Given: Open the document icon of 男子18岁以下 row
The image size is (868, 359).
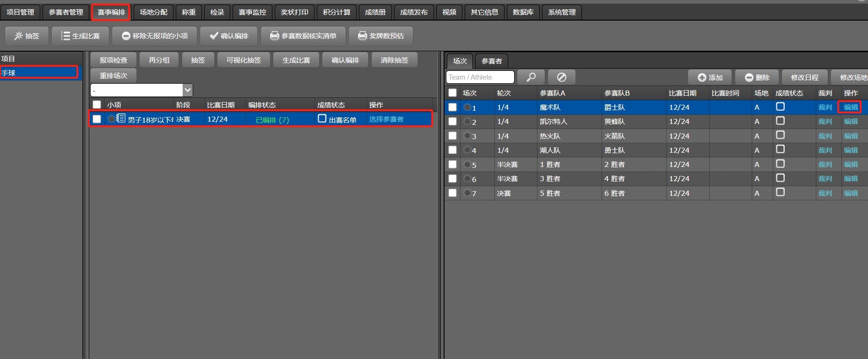Looking at the screenshot, I should [121, 118].
